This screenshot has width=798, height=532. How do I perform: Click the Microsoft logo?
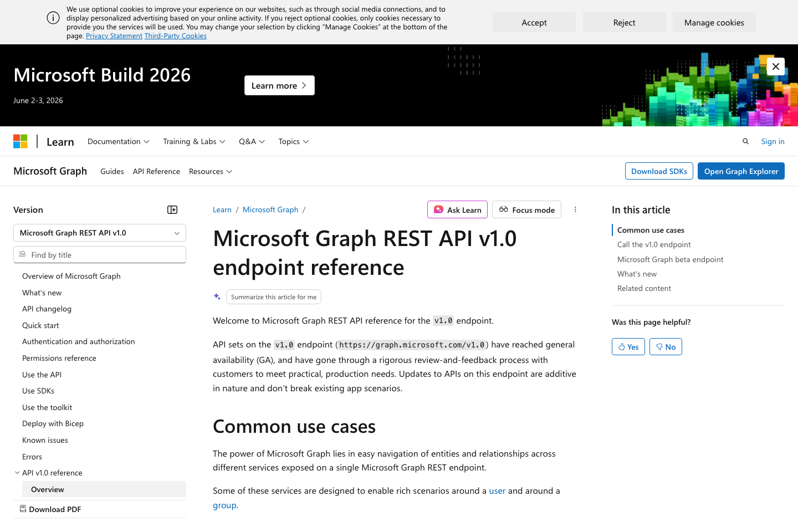click(x=20, y=141)
